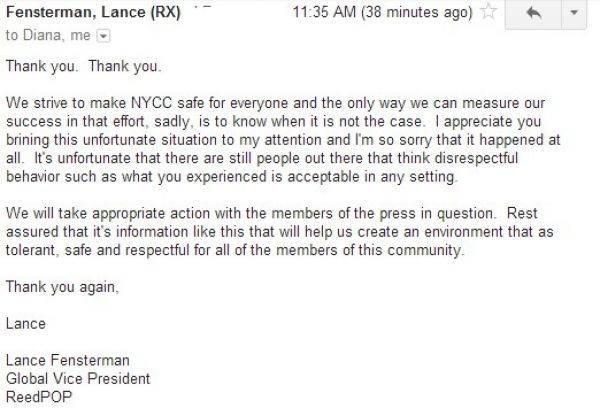
Task: Click the "to Diana, me" recipients line
Action: (48, 35)
